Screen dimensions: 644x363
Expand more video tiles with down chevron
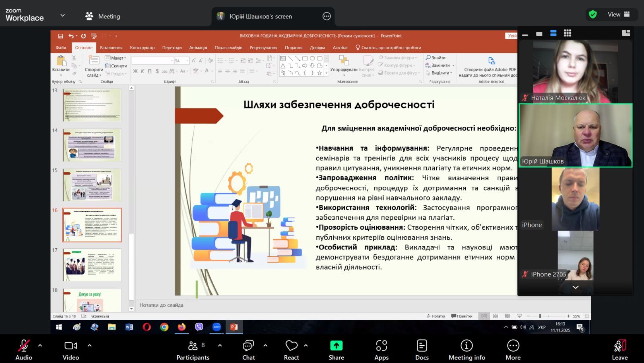(575, 287)
